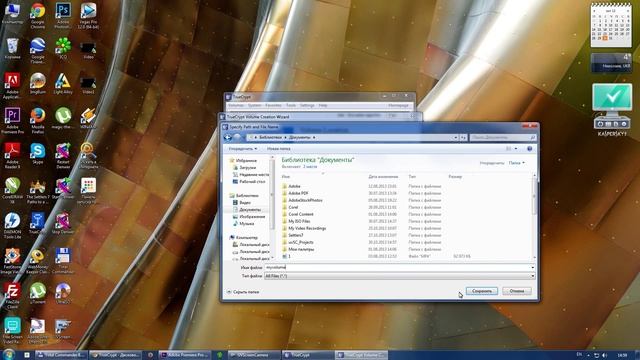Switch to Total Commander taskbar item

click(61, 355)
